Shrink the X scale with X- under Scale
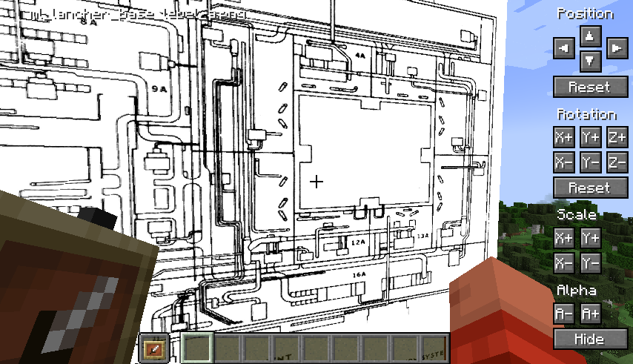Viewport: 633px width, 364px height. coord(564,263)
